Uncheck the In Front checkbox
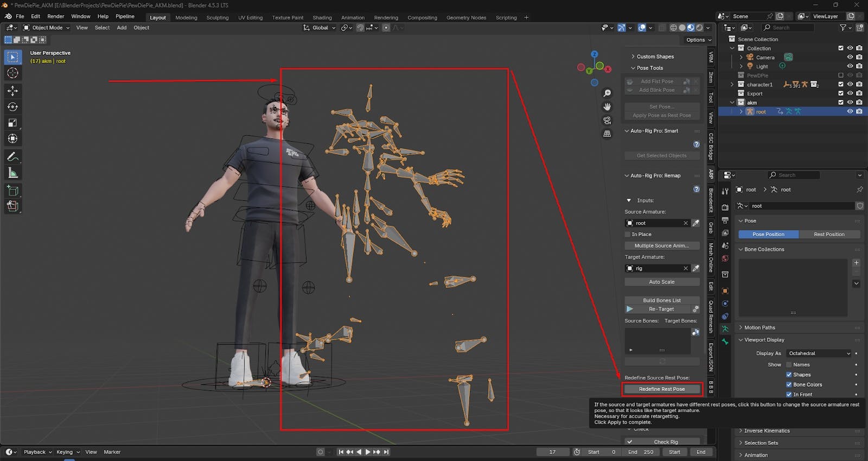 click(789, 394)
